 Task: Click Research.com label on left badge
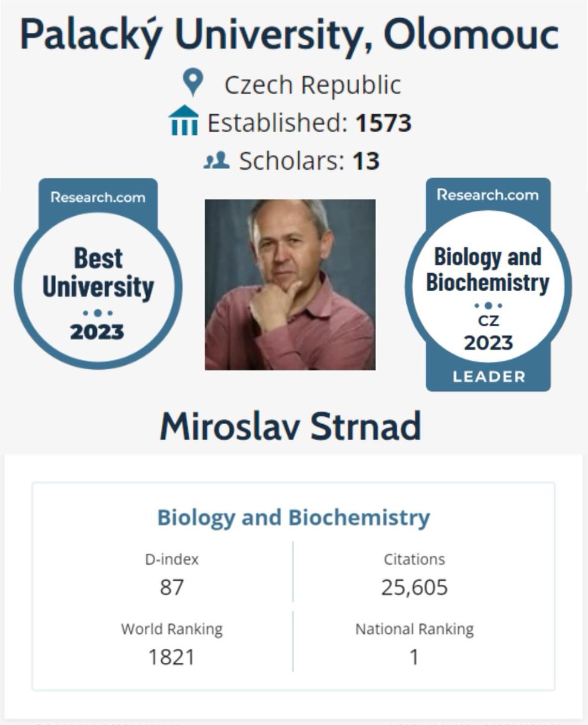tap(98, 198)
